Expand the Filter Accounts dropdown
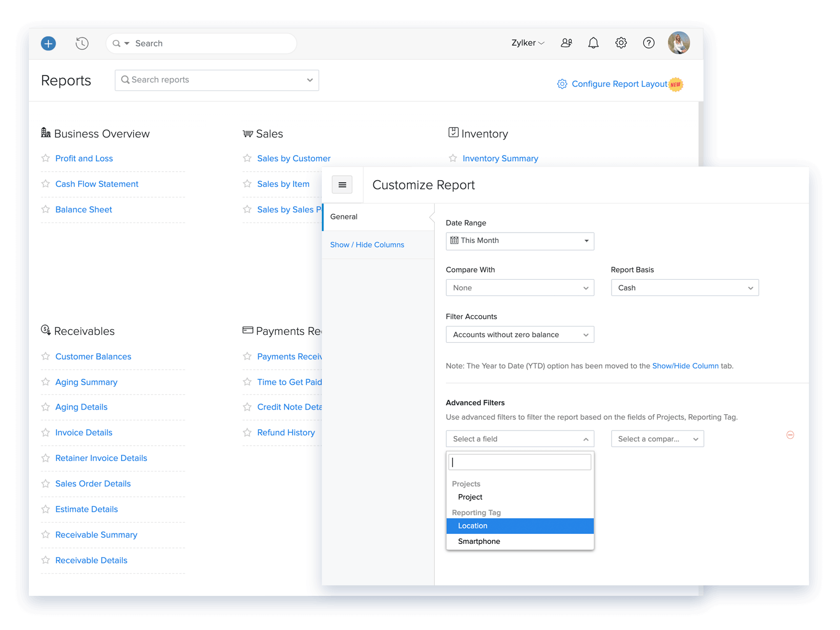840x630 pixels. [x=520, y=335]
